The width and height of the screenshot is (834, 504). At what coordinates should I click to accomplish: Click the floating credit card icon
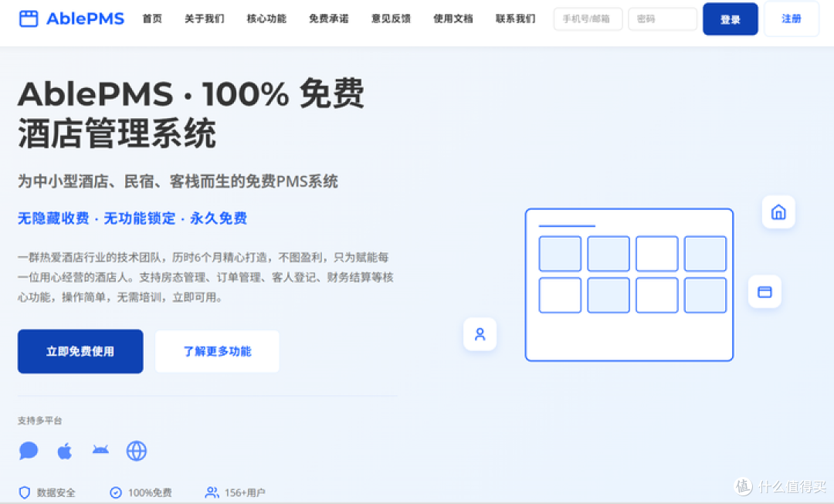point(764,291)
